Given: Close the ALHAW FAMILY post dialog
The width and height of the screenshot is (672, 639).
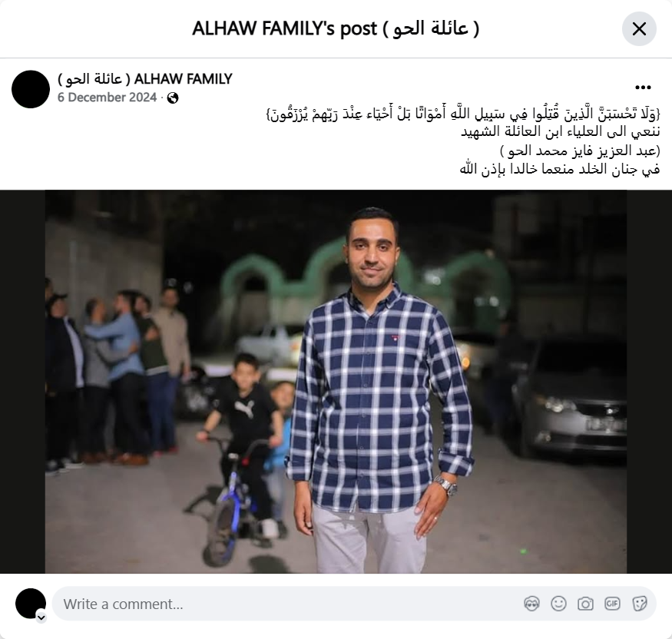Looking at the screenshot, I should pyautogui.click(x=639, y=29).
